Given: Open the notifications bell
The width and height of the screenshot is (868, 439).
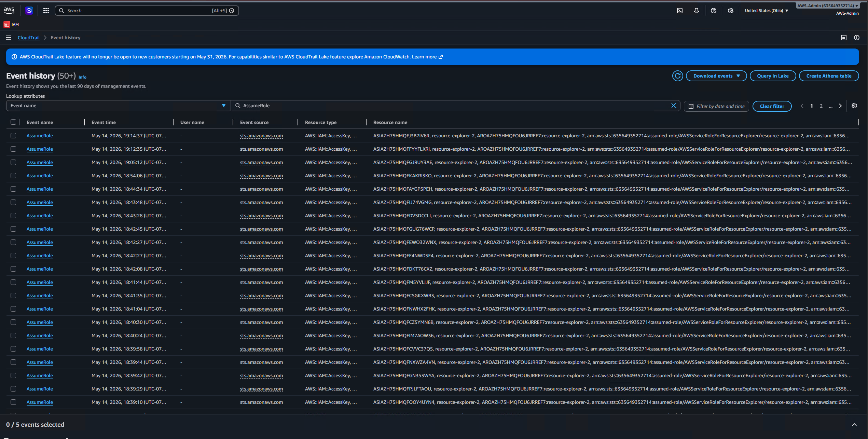Looking at the screenshot, I should 696,11.
